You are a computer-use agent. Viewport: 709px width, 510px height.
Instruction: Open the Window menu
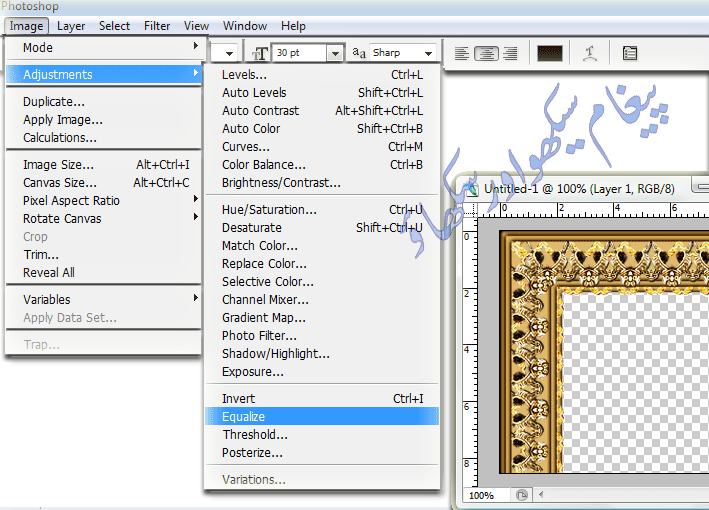[245, 26]
